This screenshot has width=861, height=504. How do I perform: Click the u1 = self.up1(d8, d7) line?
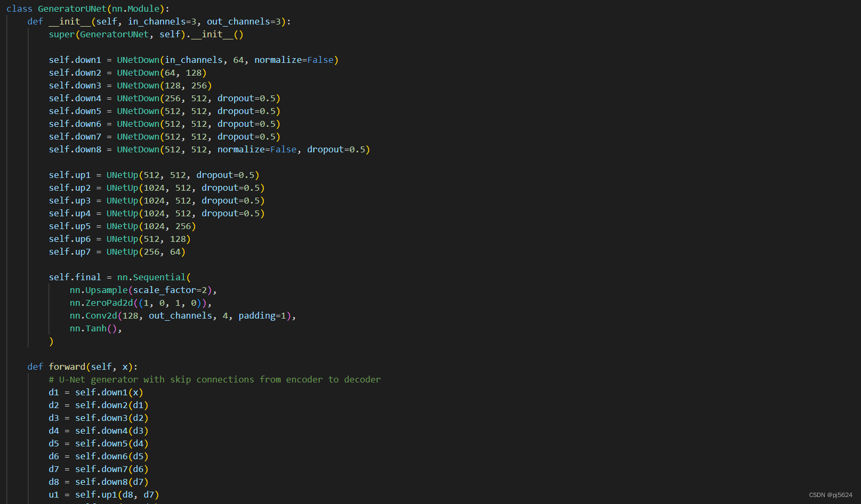point(104,494)
